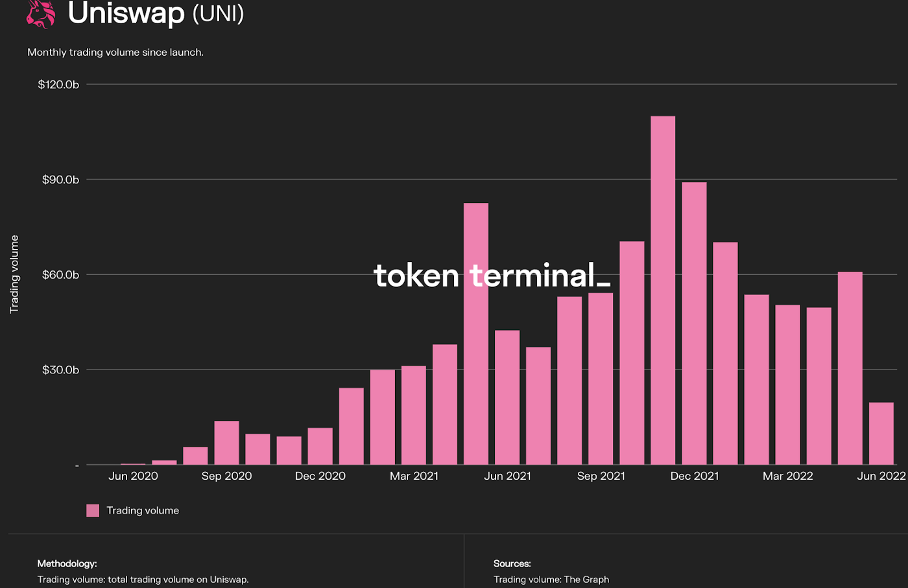Select the May 2021 spike bar
The height and width of the screenshot is (588, 908).
[476, 334]
